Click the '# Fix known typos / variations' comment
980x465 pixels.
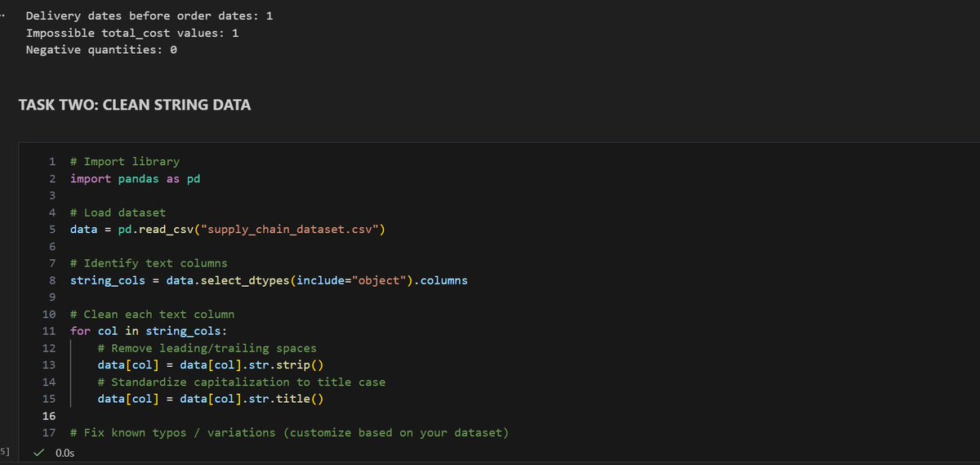click(289, 433)
